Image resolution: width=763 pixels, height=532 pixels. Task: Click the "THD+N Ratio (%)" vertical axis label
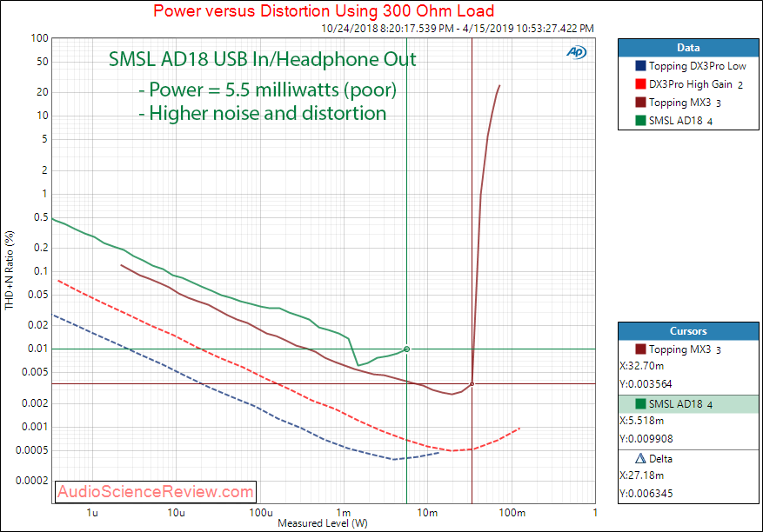click(x=10, y=270)
